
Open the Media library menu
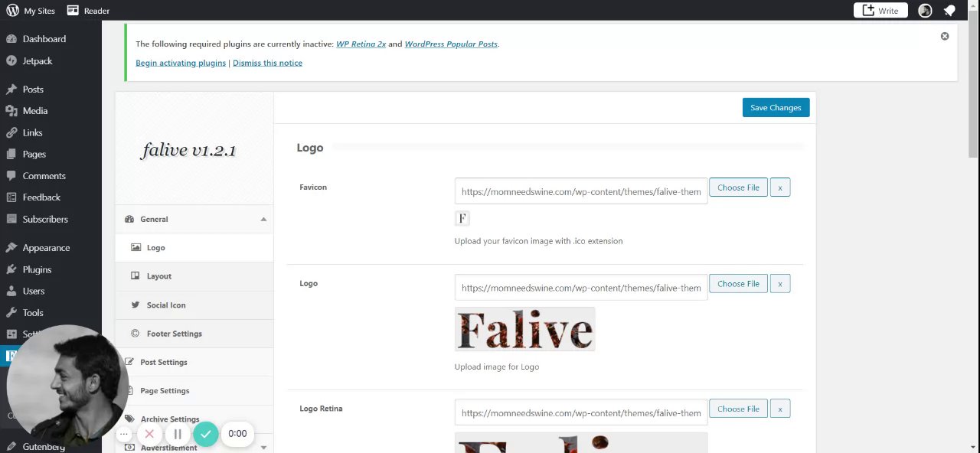51,111
